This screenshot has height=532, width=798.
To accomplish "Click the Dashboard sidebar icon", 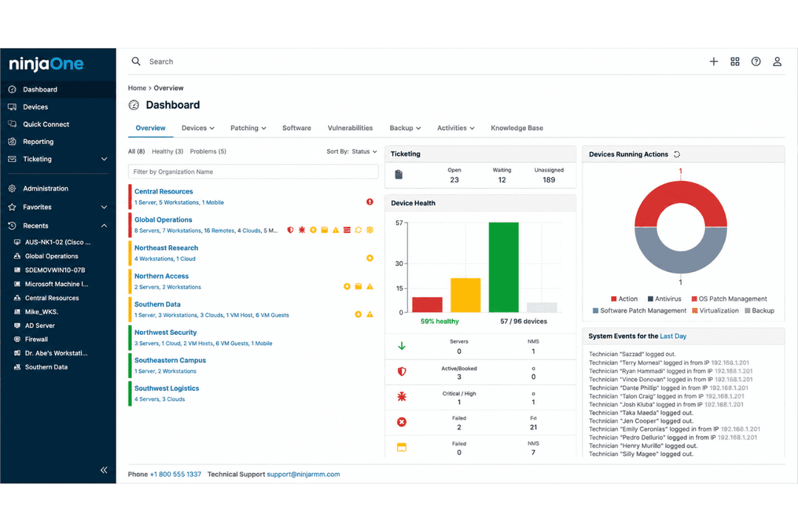I will 13,89.
